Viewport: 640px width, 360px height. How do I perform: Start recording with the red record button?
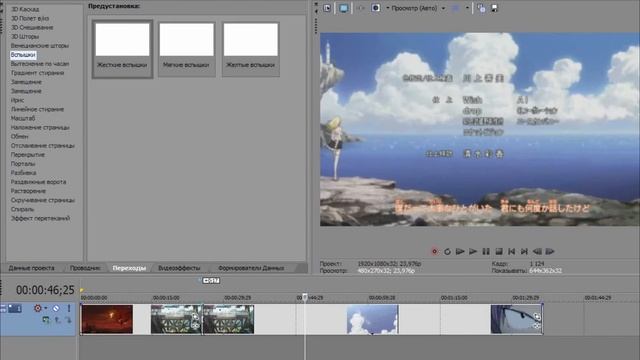click(x=434, y=251)
